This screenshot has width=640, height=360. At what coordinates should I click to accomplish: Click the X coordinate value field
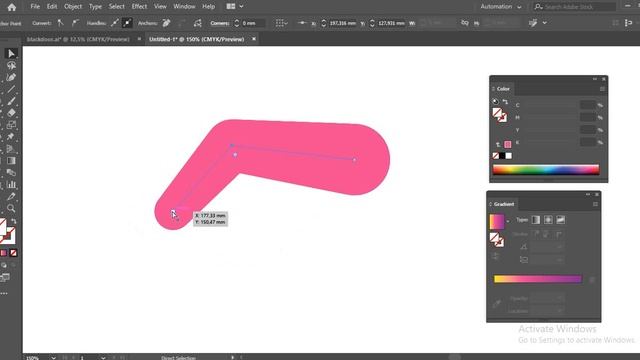(x=342, y=23)
